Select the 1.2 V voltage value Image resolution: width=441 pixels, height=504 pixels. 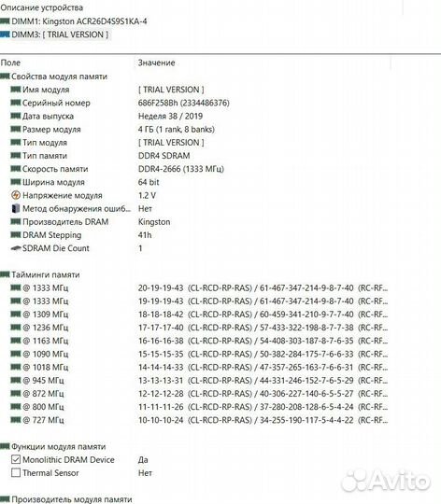tap(147, 195)
